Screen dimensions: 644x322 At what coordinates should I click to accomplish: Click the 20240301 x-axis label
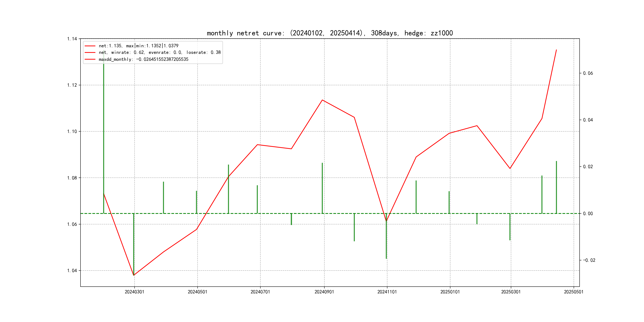click(134, 292)
